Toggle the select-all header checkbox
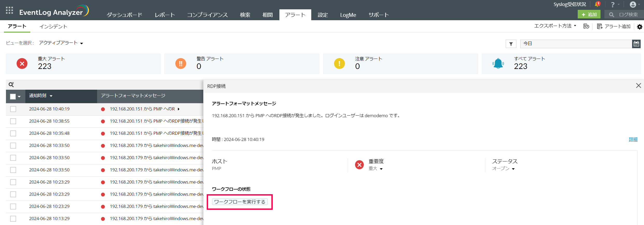This screenshot has width=644, height=225. pyautogui.click(x=13, y=96)
